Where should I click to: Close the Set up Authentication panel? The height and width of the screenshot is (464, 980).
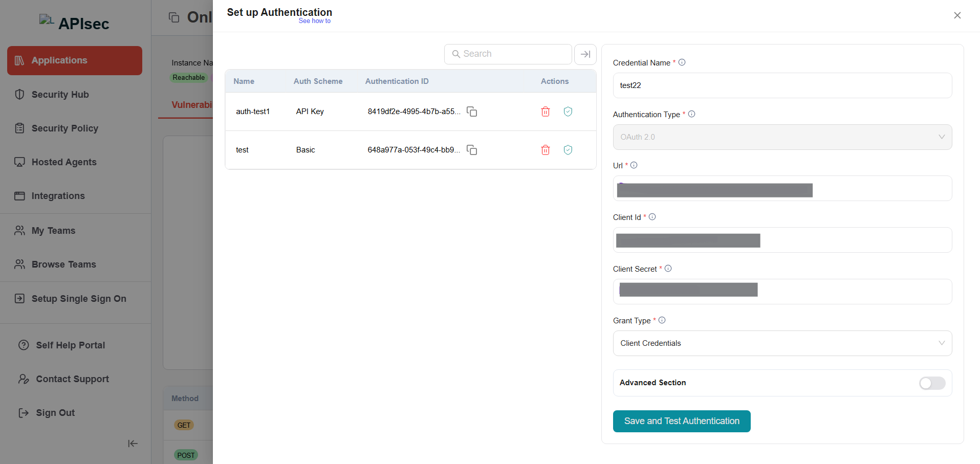pos(957,15)
